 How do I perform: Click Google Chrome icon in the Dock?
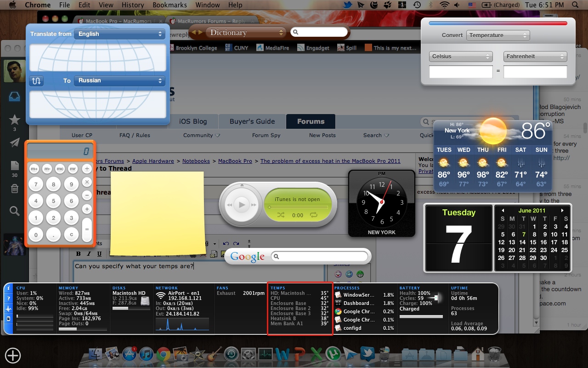[163, 354]
